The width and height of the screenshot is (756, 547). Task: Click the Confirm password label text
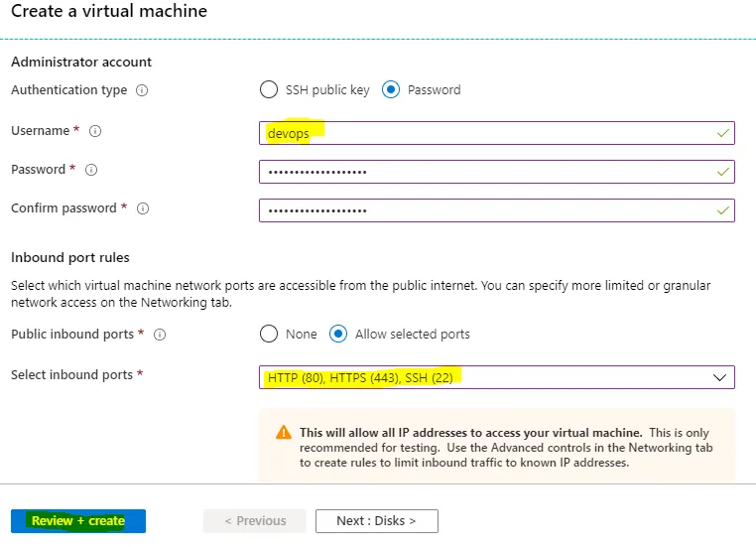[x=63, y=207]
